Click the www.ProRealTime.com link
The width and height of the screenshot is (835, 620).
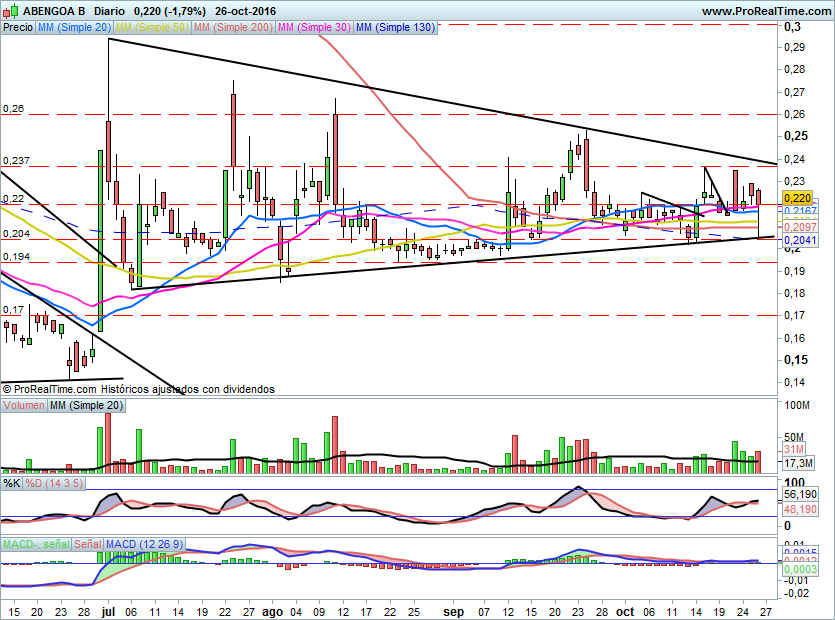766,11
